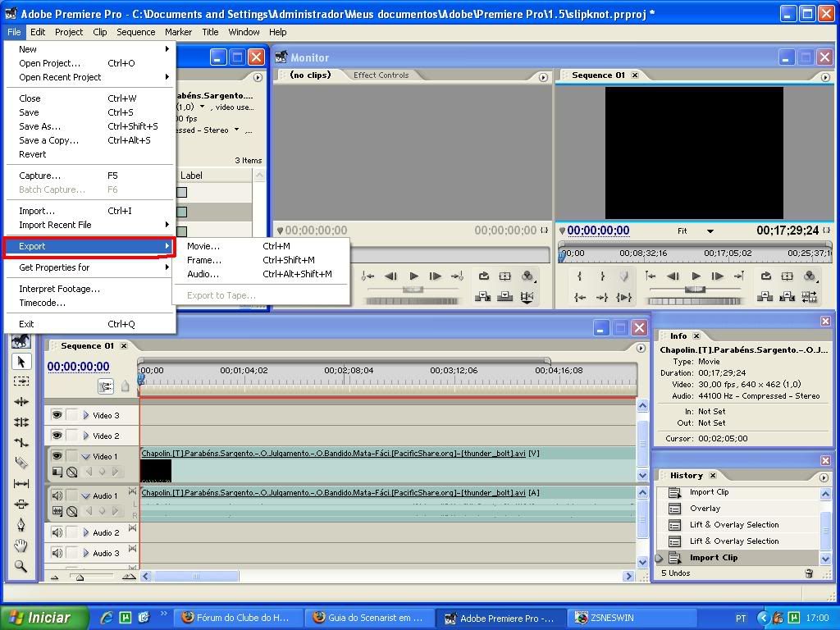The height and width of the screenshot is (630, 840).
Task: Open Output settings in program monitor
Action: pos(810,276)
